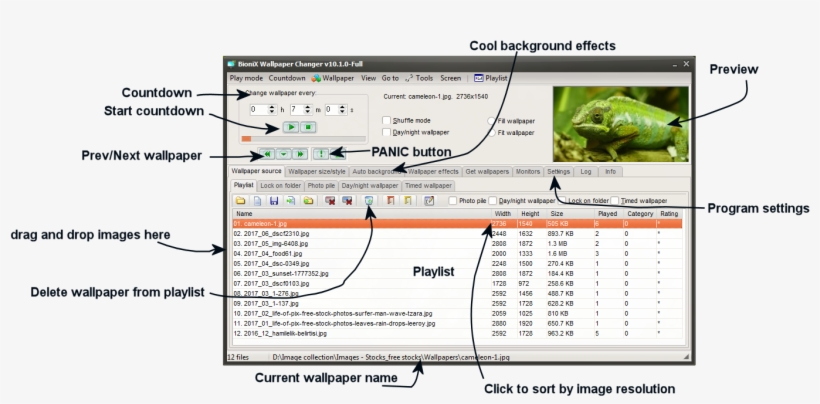Select row 06. 2017_03_sunset-1777352.jpg
820x404 pixels.
[457, 273]
